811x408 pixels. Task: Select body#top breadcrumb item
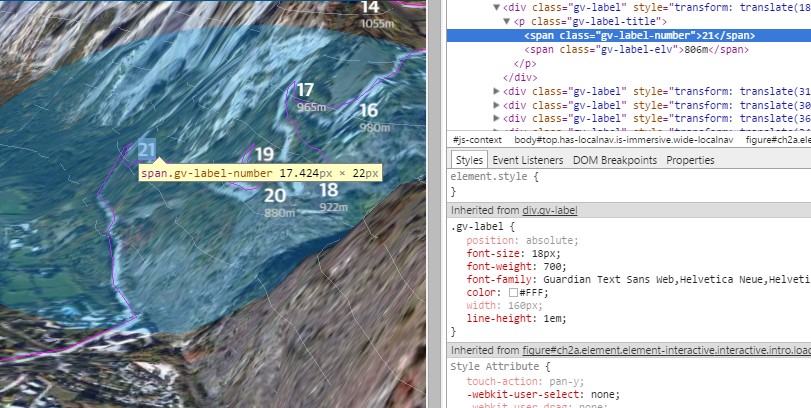click(623, 140)
